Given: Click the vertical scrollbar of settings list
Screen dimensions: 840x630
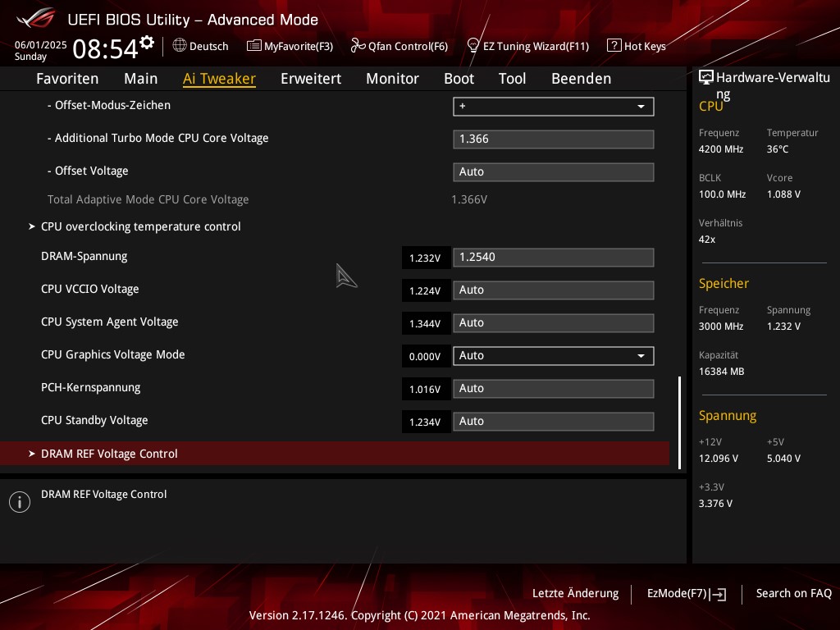Looking at the screenshot, I should click(x=679, y=422).
